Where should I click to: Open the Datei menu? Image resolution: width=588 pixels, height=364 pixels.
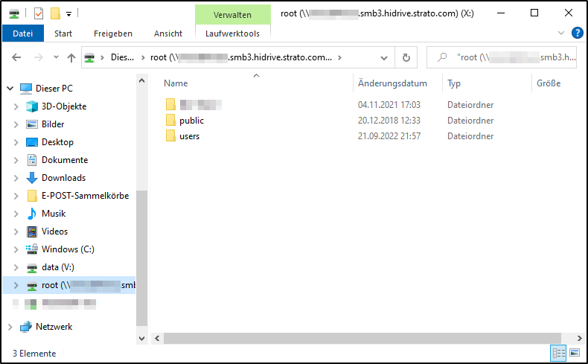[23, 33]
